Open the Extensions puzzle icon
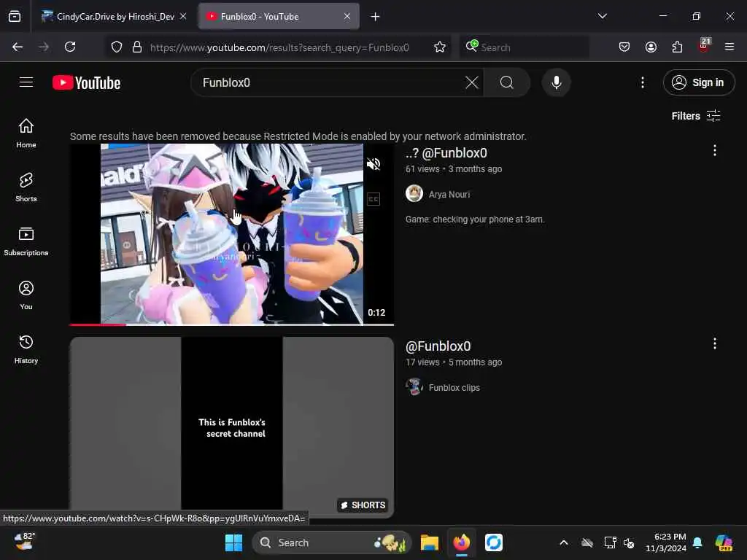Image resolution: width=747 pixels, height=560 pixels. tap(677, 47)
